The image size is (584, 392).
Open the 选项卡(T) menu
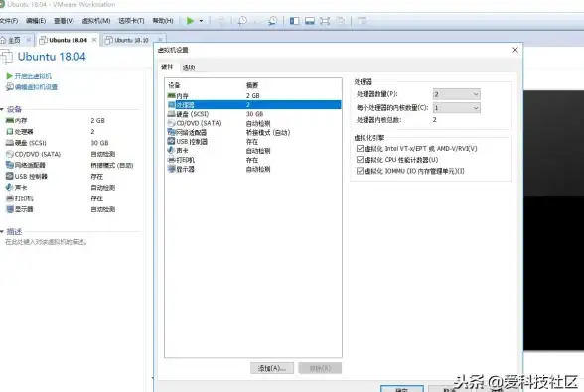click(131, 21)
